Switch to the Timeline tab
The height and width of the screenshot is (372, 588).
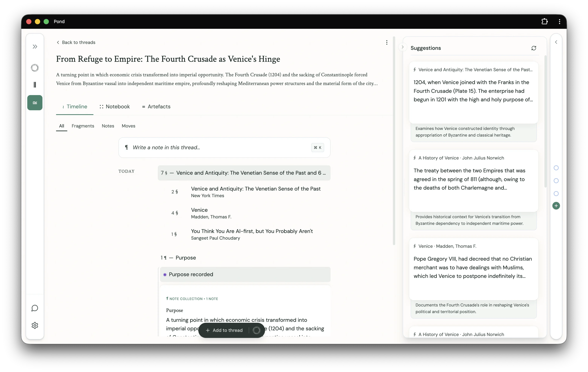point(75,106)
